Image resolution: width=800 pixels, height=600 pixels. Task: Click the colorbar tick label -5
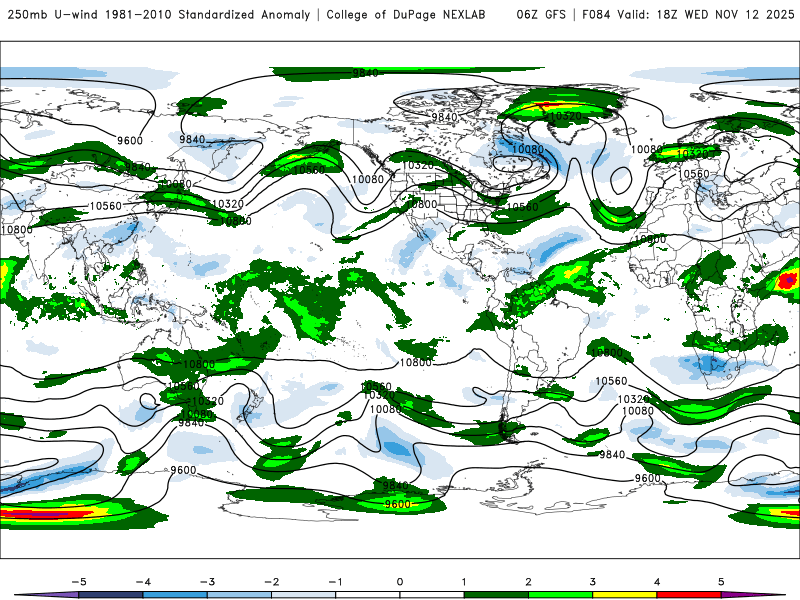(79, 582)
